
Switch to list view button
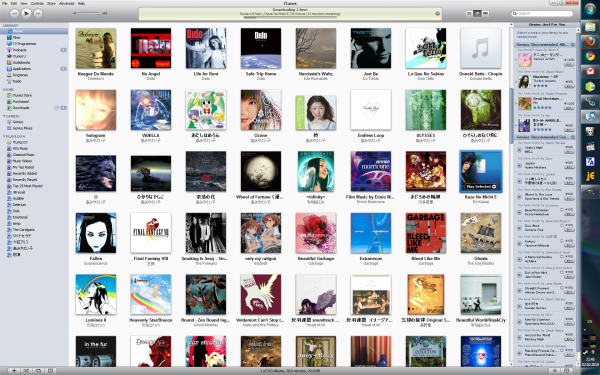coord(469,13)
